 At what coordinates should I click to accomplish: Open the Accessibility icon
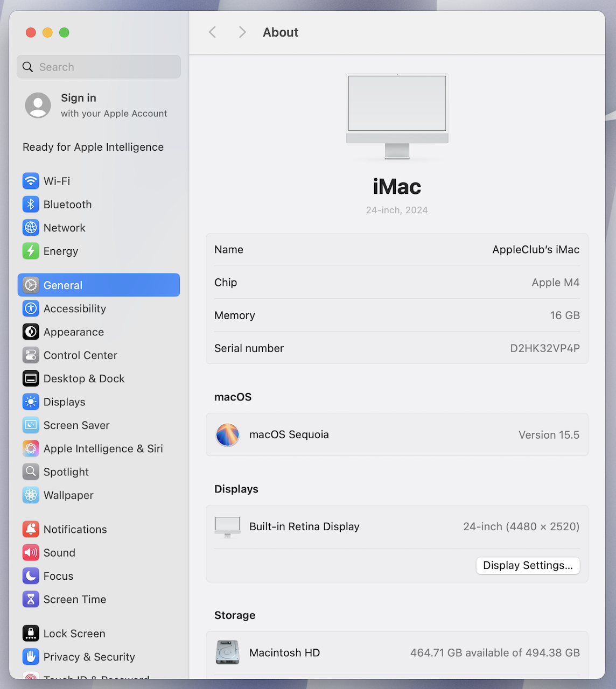(31, 308)
